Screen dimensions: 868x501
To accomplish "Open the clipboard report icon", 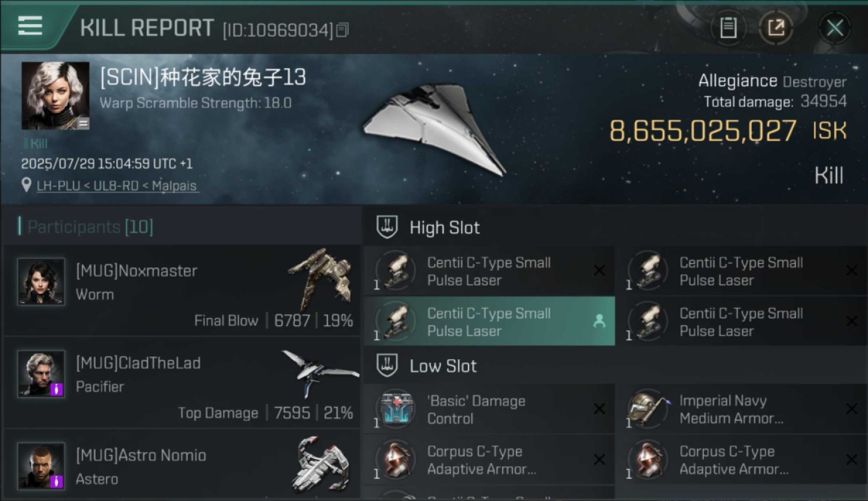I will (x=728, y=28).
